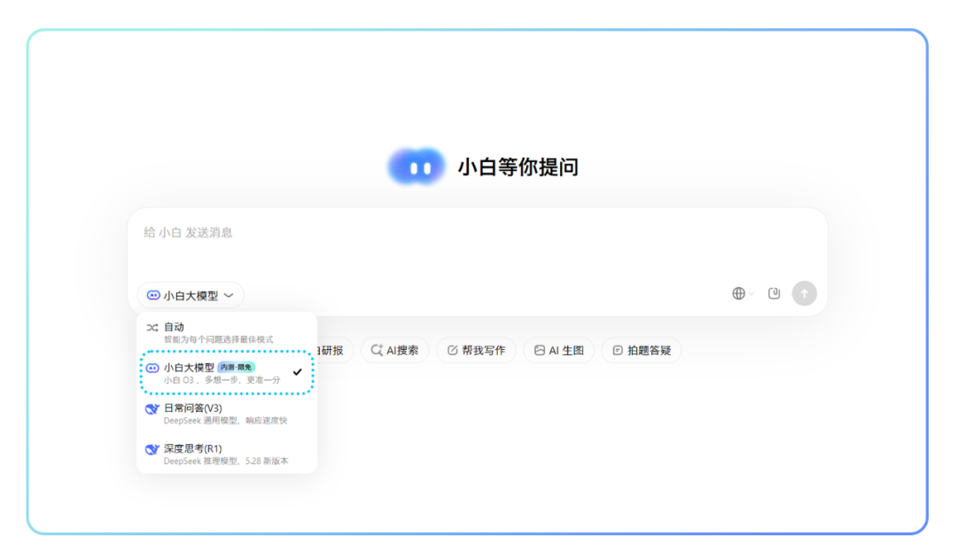This screenshot has height=560, width=957.
Task: Click the text DeepSeek 推理模型,5.28 新版本
Action: click(x=226, y=461)
